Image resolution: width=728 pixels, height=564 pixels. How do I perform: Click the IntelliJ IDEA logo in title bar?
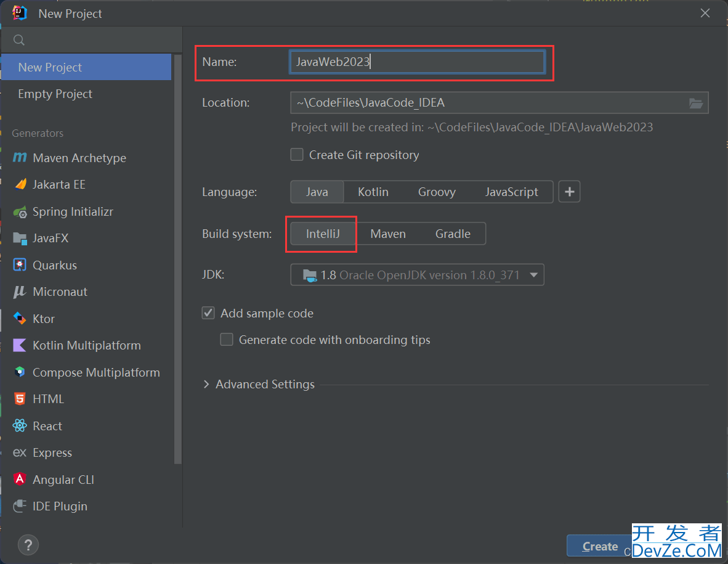coord(20,13)
